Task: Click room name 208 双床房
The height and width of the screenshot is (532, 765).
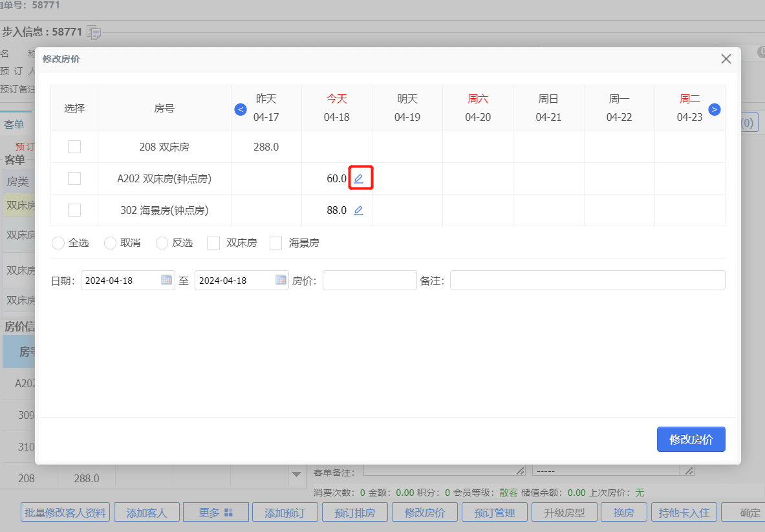Action: click(x=164, y=147)
